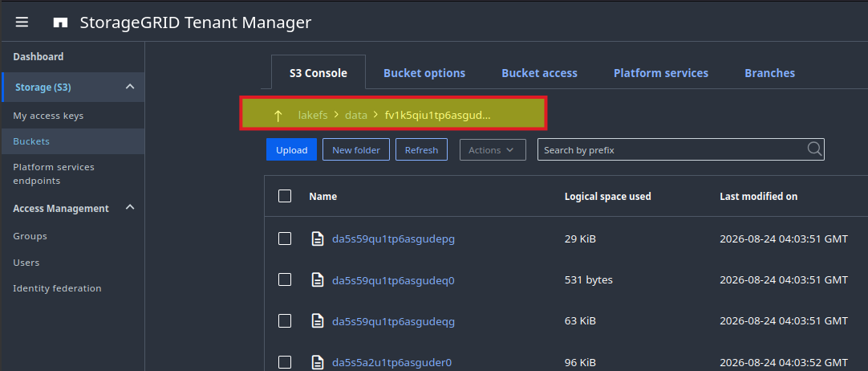
Task: Navigate to lakefs in the breadcrumb
Action: coord(313,115)
